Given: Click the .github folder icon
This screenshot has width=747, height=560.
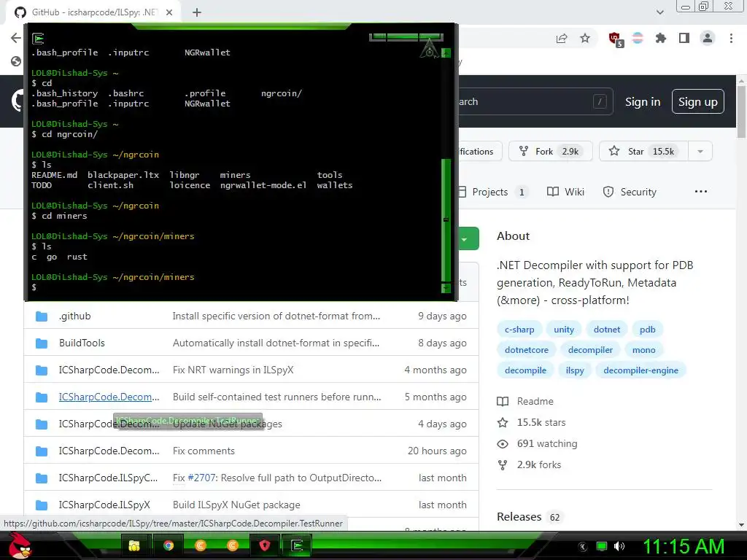Looking at the screenshot, I should click(42, 316).
